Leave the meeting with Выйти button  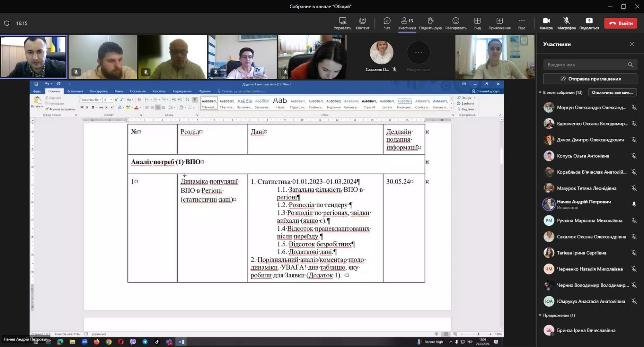(621, 23)
